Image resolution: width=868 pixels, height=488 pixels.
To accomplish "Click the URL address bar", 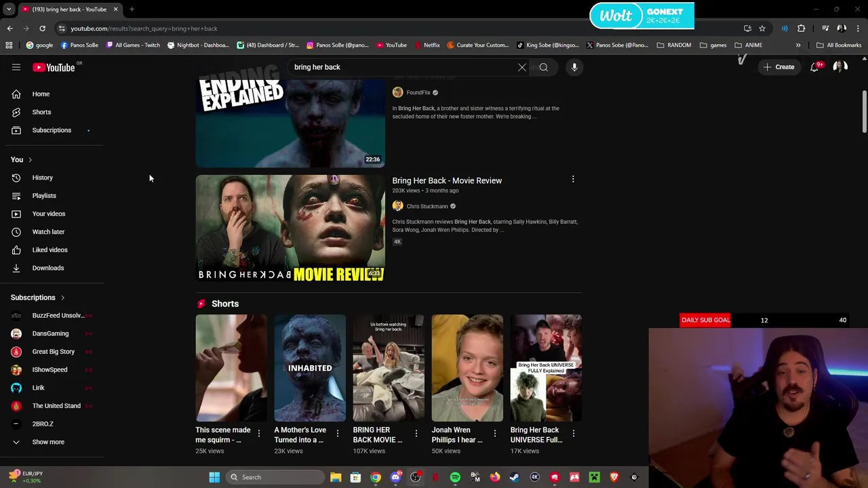I will [400, 28].
